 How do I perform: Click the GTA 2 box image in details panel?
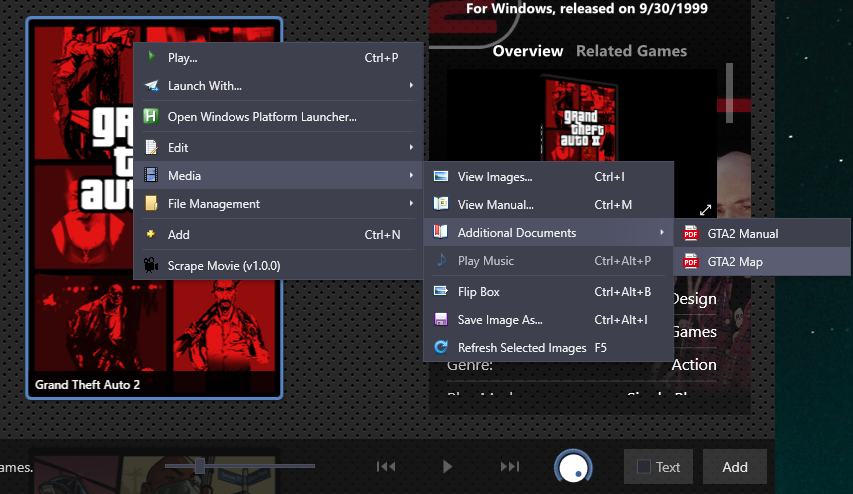pyautogui.click(x=579, y=119)
